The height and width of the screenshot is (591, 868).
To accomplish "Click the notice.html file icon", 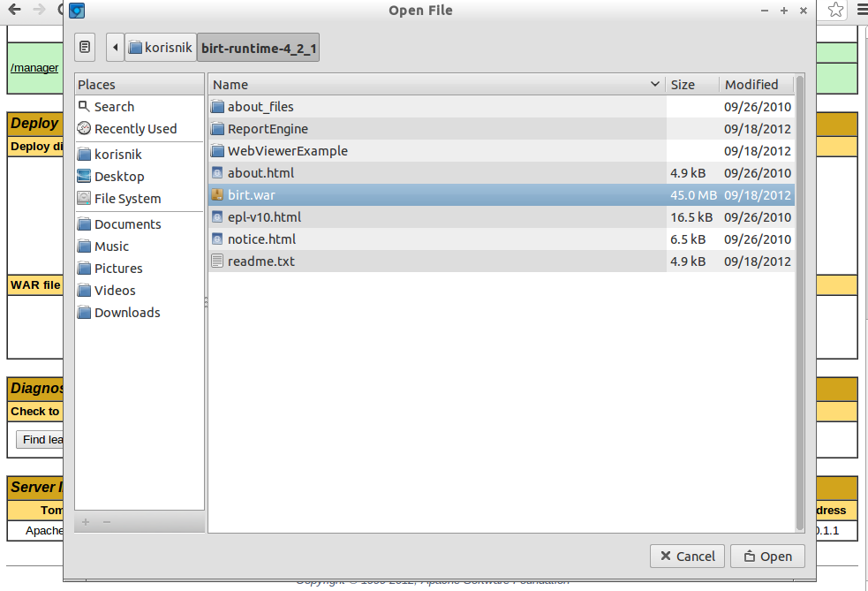I will (x=217, y=239).
